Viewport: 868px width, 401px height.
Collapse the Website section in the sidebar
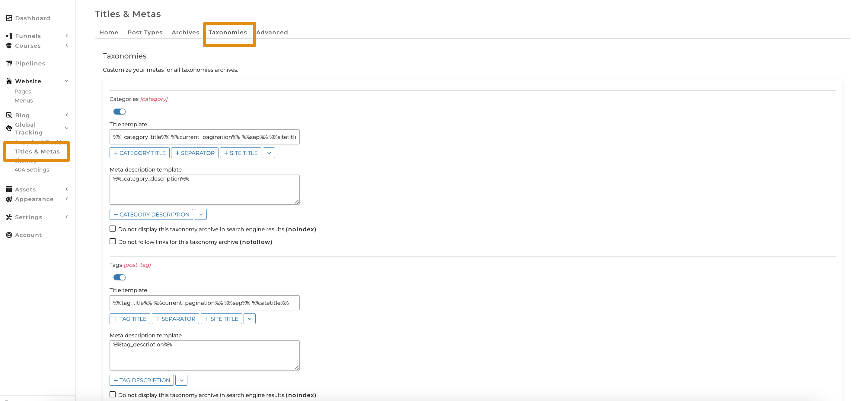click(67, 81)
